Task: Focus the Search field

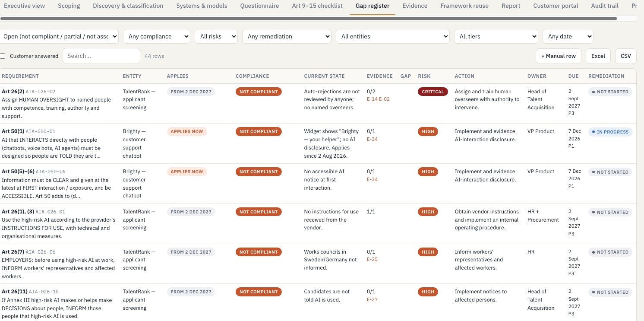Action: click(101, 56)
